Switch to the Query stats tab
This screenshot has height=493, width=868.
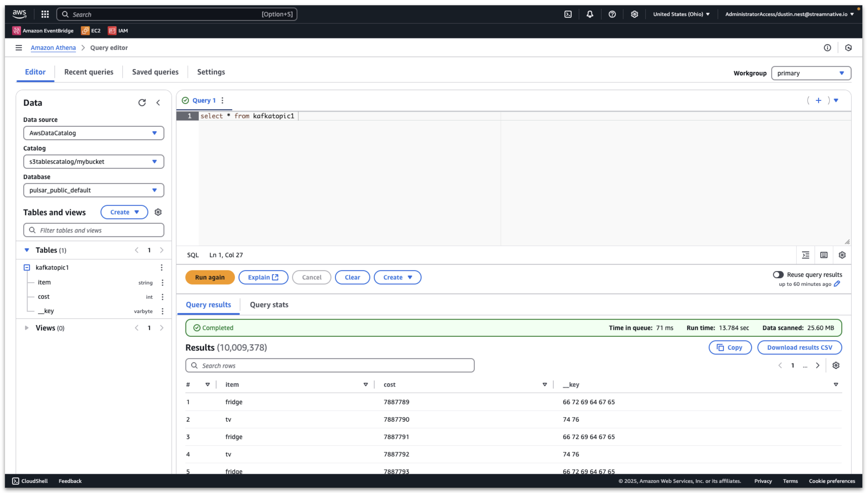pos(269,304)
